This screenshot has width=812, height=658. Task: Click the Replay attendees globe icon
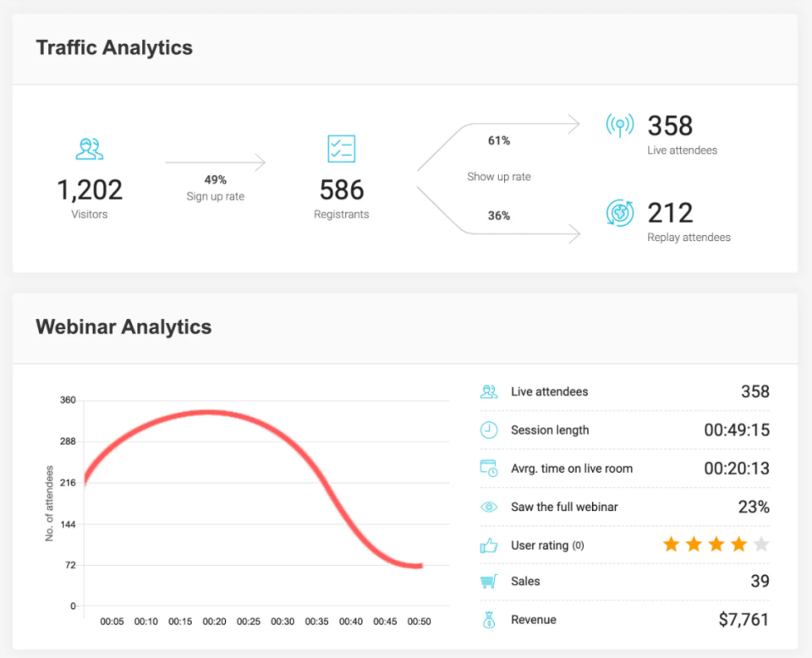619,212
